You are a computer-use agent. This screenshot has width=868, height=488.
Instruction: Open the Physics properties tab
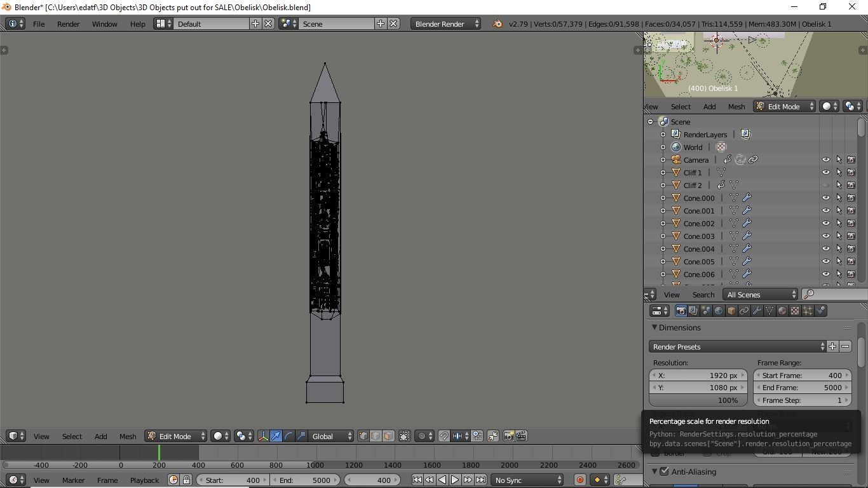(x=820, y=311)
